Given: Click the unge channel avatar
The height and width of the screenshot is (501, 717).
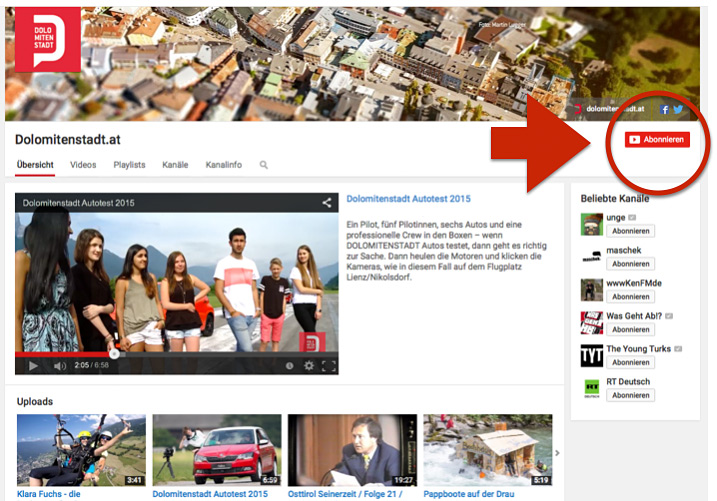Looking at the screenshot, I should click(x=592, y=224).
